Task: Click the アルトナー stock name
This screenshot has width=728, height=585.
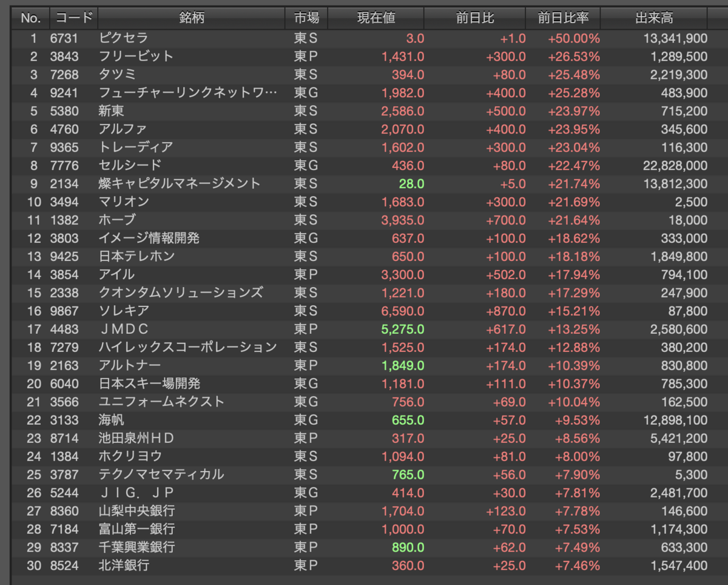Action: (x=130, y=365)
